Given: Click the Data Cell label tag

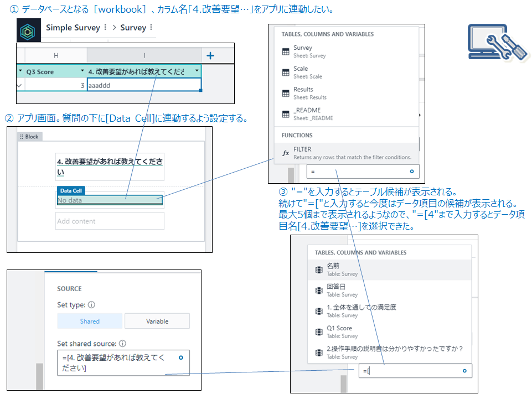Looking at the screenshot, I should [71, 190].
